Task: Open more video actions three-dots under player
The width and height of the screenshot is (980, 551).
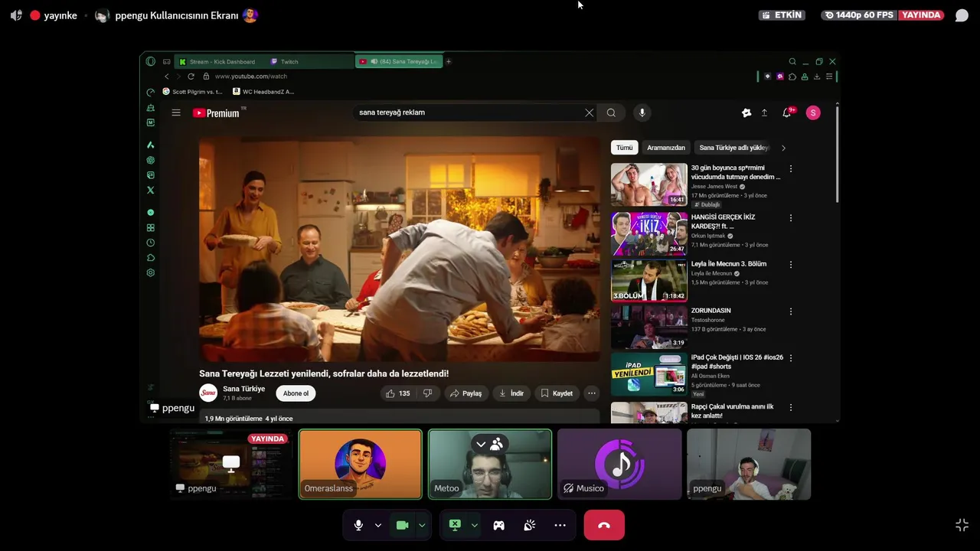Action: coord(591,393)
